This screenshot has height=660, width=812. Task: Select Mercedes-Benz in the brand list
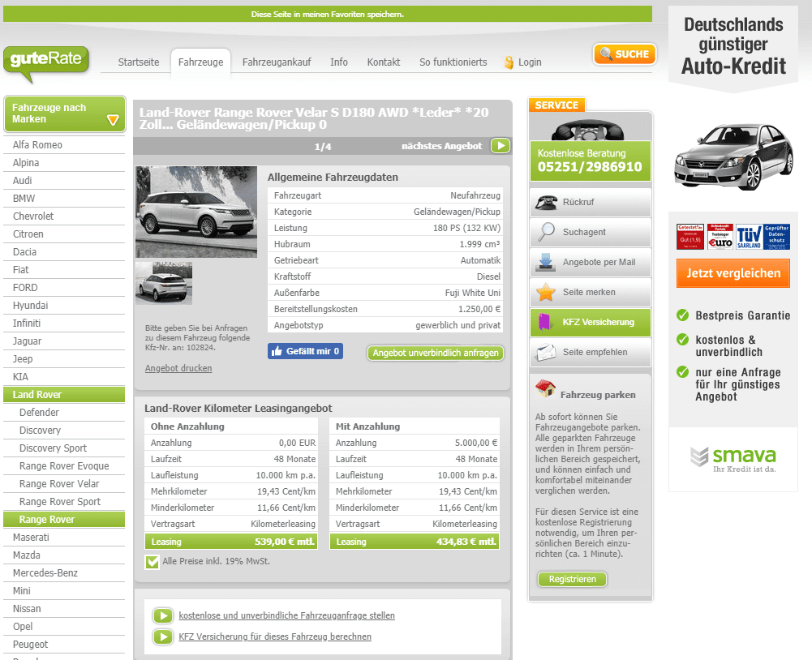[x=64, y=573]
